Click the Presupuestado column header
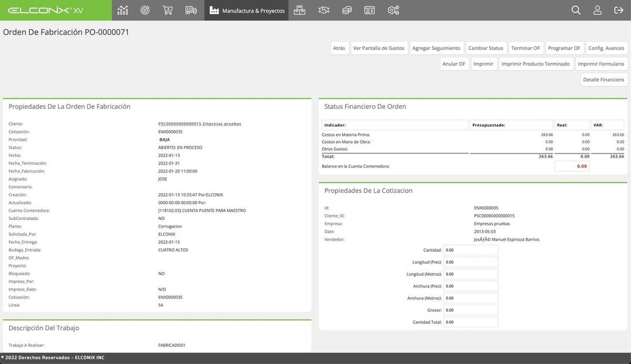 click(512, 125)
